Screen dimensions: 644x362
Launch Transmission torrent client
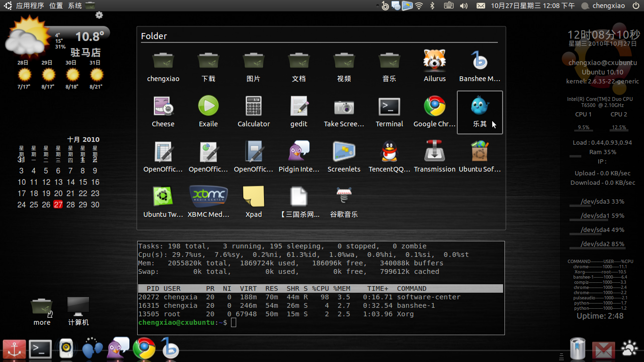(435, 157)
